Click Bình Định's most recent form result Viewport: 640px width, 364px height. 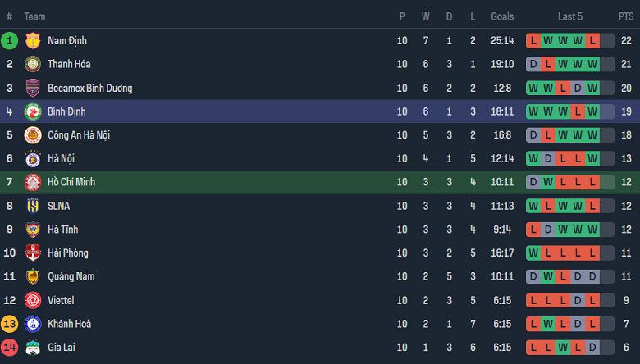[x=592, y=111]
